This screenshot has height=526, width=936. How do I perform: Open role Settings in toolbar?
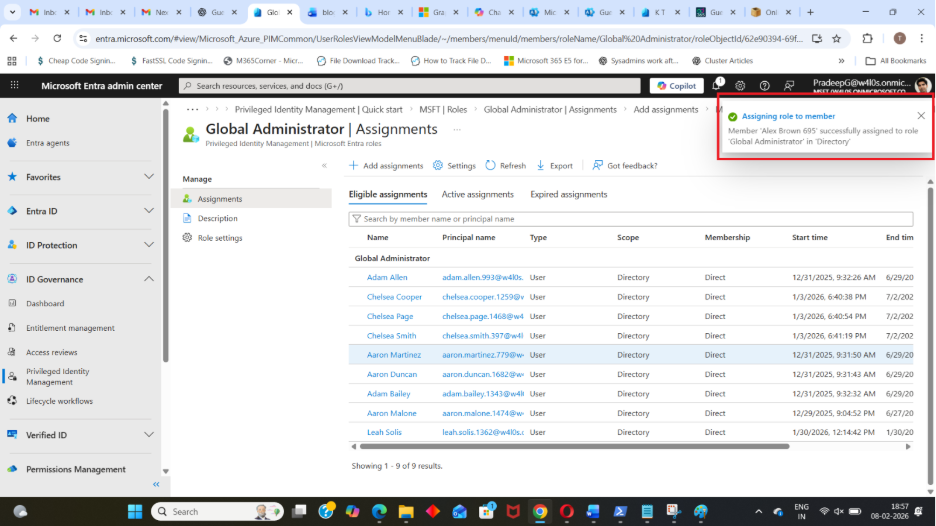coord(455,166)
